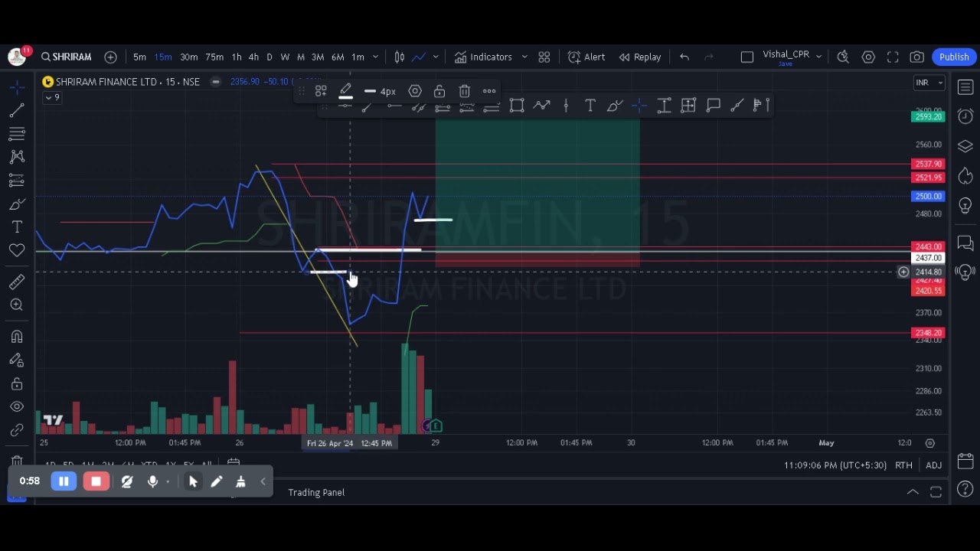Viewport: 980px width, 551px height.
Task: Select the trend line tool in left toolbar
Action: (x=17, y=112)
